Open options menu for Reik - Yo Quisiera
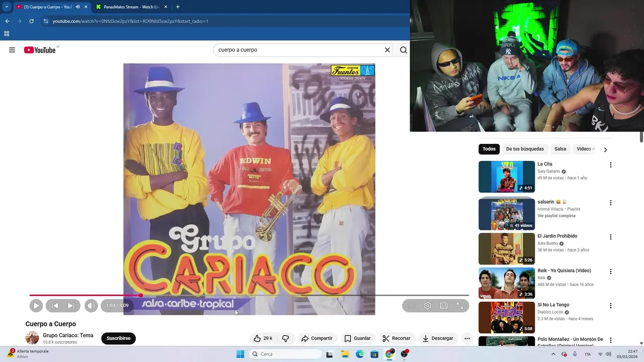The image size is (644, 362). click(611, 271)
